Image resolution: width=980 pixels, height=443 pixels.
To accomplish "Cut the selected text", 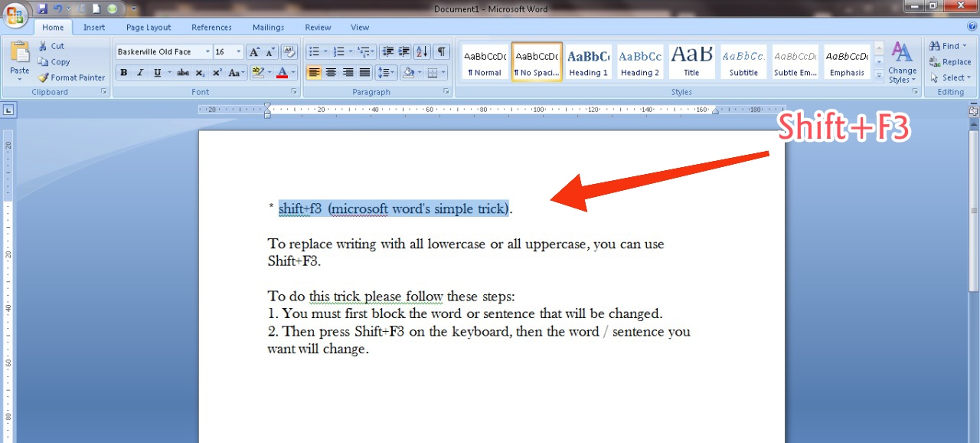I will 51,46.
